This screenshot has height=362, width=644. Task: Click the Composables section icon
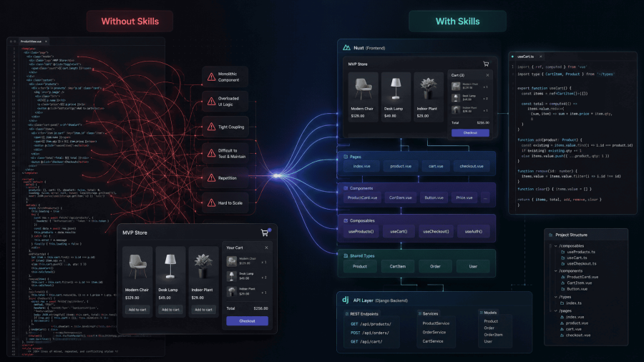346,220
